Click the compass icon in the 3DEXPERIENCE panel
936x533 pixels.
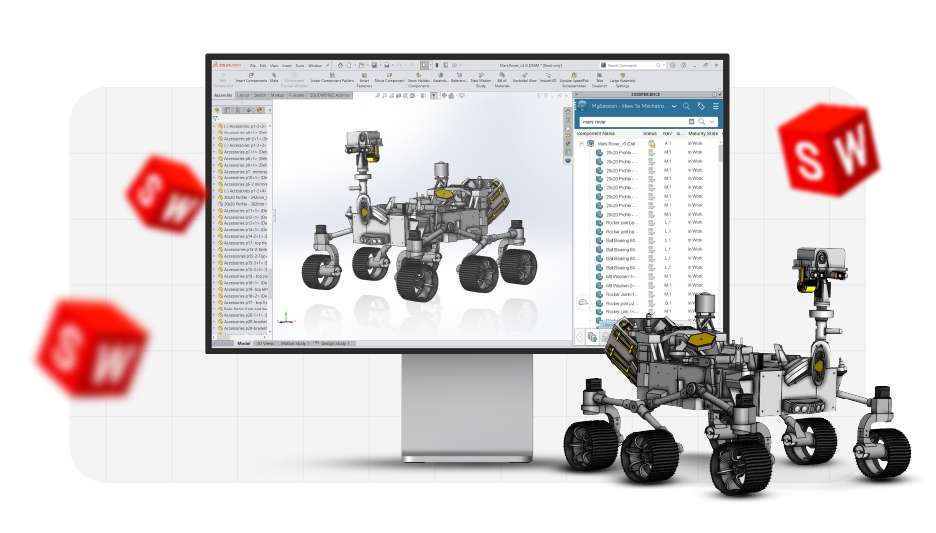point(582,106)
